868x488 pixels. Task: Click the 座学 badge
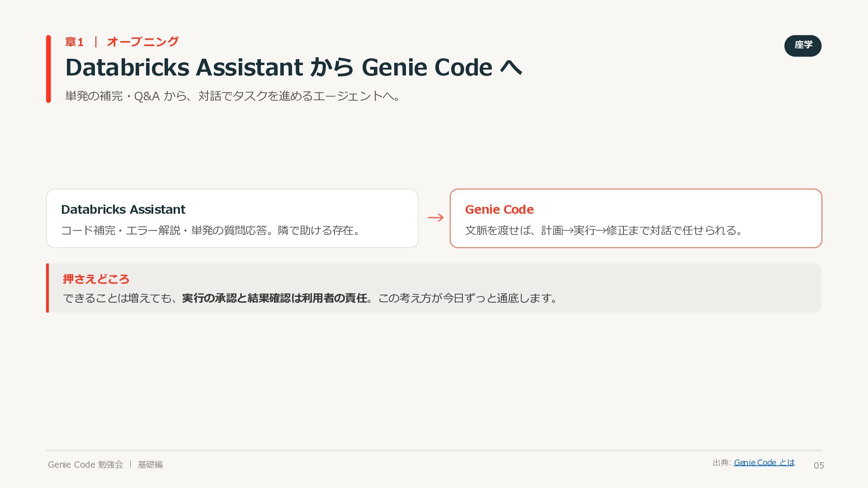pyautogui.click(x=803, y=46)
